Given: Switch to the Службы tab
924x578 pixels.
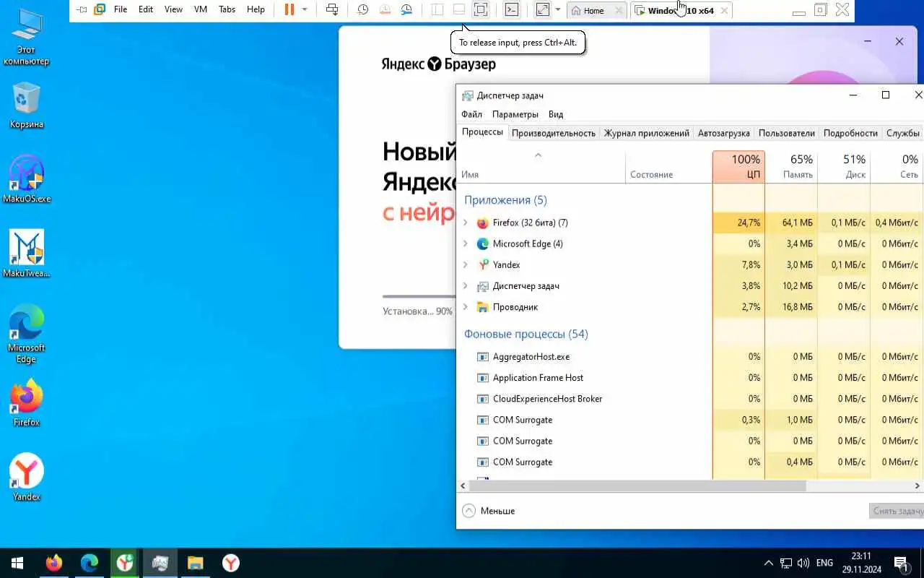Looking at the screenshot, I should click(902, 133).
